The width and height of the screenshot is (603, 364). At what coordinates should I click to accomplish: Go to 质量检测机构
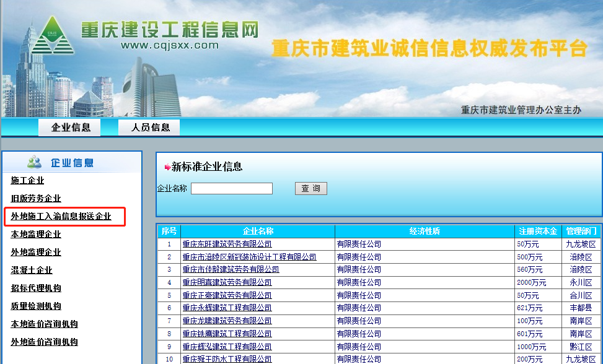coord(36,306)
